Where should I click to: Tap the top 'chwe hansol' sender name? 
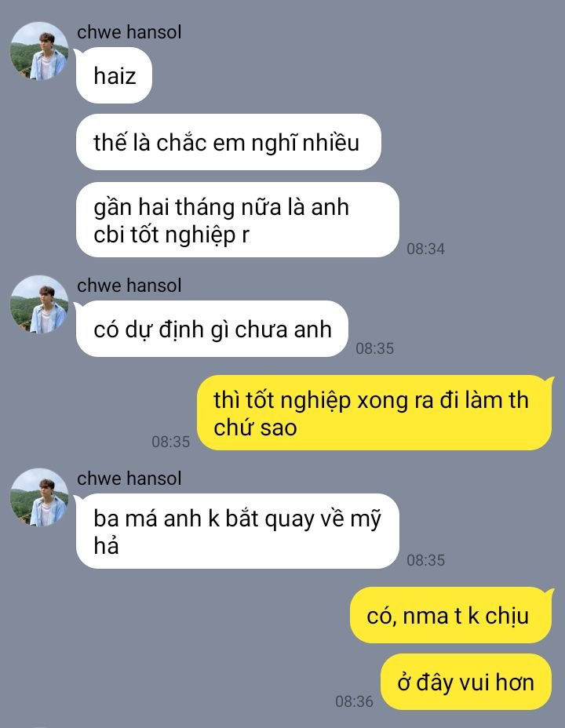[129, 32]
